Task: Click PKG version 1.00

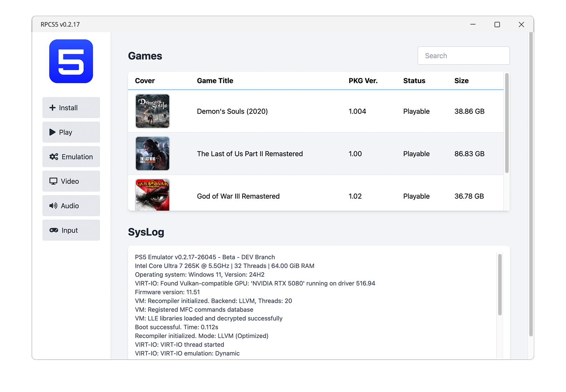Action: coord(355,154)
